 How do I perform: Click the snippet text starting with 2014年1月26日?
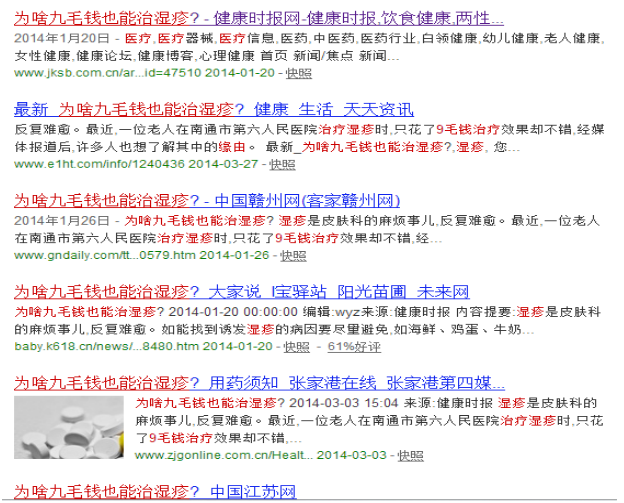(300, 220)
